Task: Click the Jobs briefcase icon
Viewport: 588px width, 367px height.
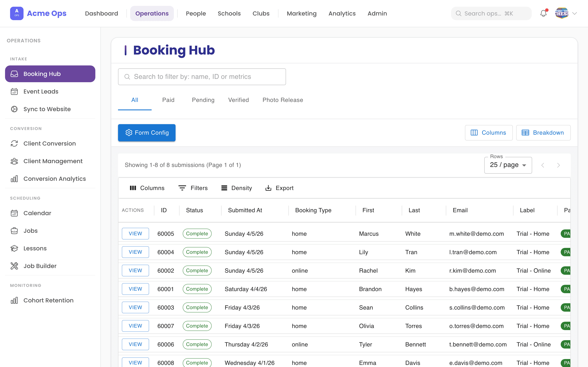Action: click(x=14, y=231)
